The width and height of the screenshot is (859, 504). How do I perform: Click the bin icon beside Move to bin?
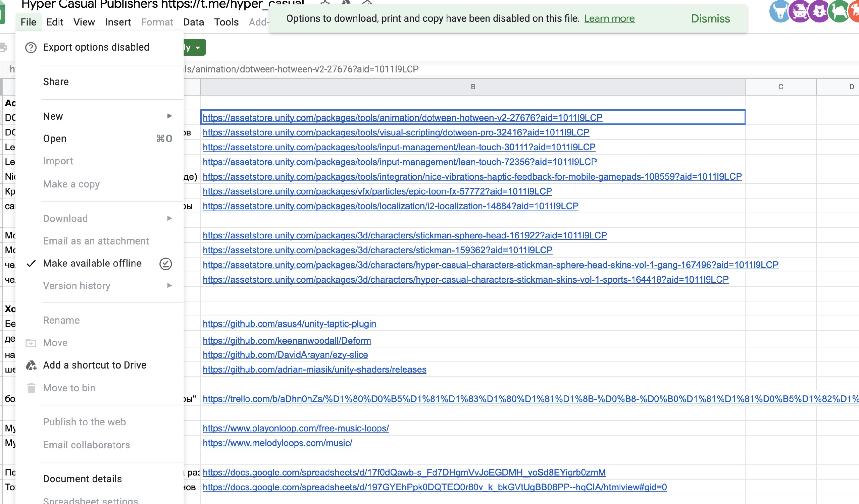pos(31,388)
